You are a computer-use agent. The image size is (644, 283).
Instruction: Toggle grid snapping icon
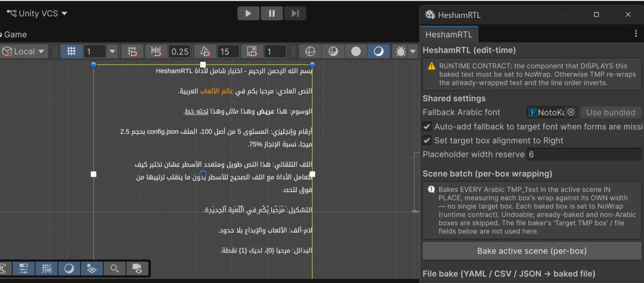71,52
